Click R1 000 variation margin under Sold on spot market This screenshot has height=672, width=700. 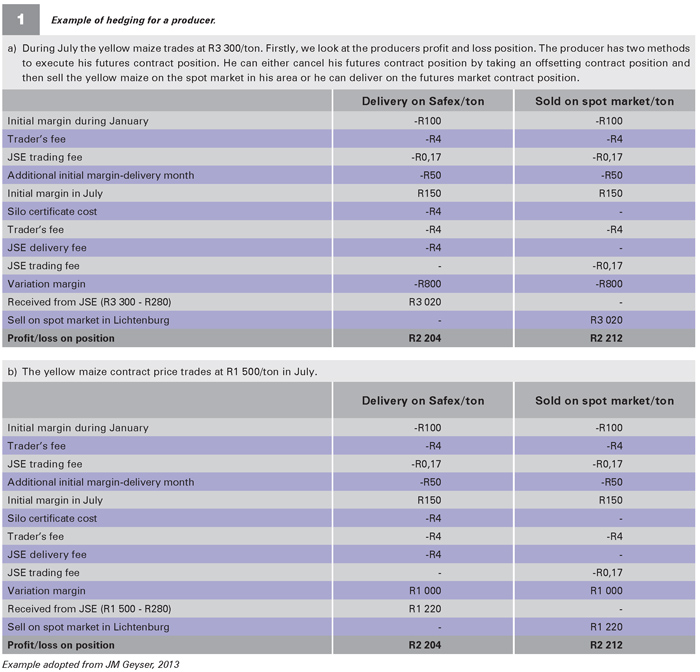(606, 591)
